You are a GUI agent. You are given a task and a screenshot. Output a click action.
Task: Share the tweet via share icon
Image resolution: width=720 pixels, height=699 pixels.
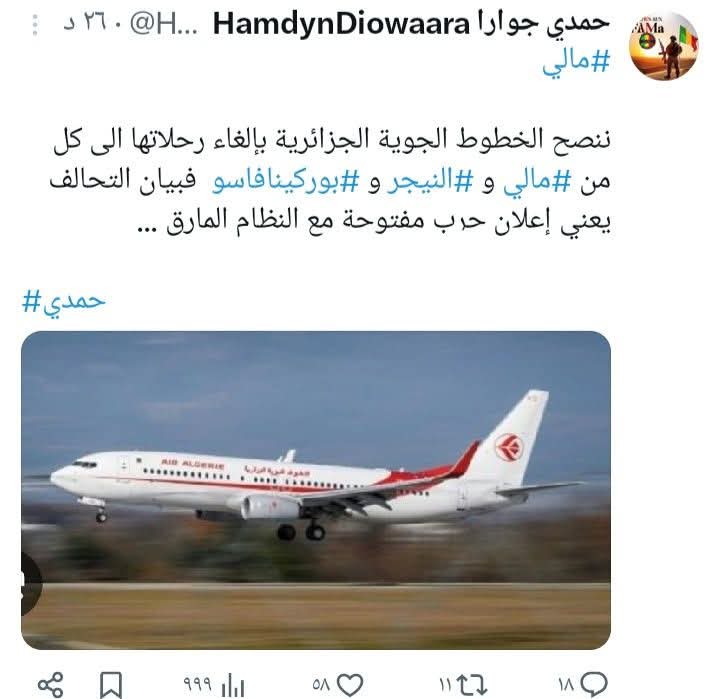[x=50, y=685]
